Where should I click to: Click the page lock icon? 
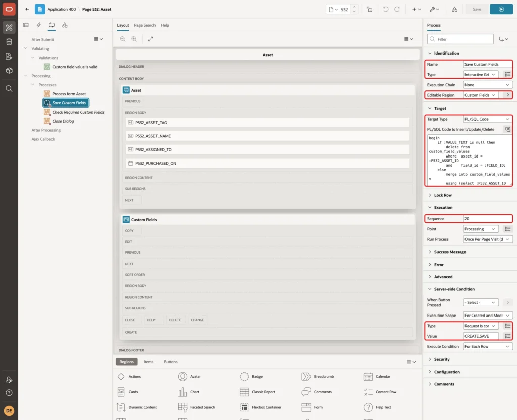(x=369, y=9)
